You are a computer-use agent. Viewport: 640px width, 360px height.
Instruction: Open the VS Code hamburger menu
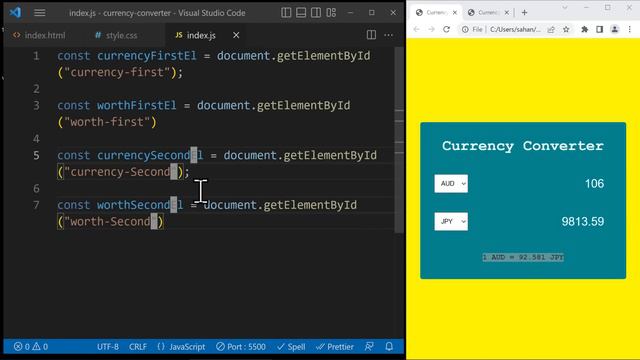(x=40, y=13)
